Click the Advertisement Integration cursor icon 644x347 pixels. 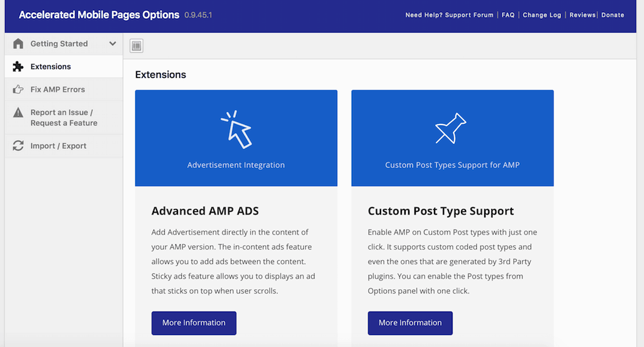coord(236,129)
